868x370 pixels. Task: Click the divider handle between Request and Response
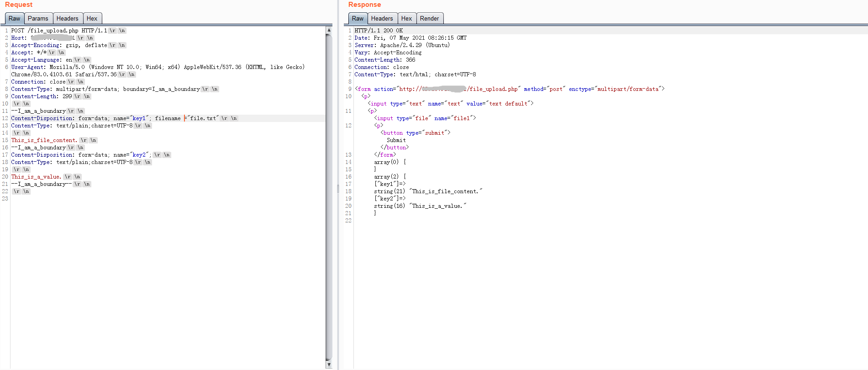(x=338, y=188)
